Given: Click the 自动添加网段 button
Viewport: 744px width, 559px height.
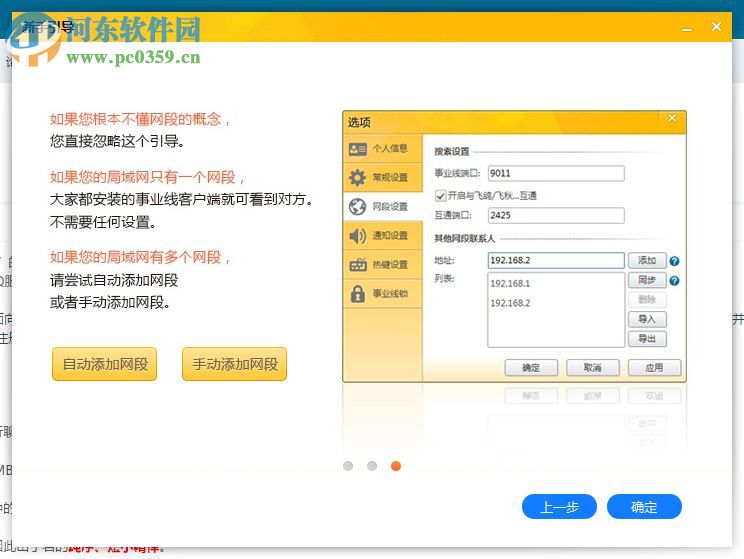Looking at the screenshot, I should point(104,364).
